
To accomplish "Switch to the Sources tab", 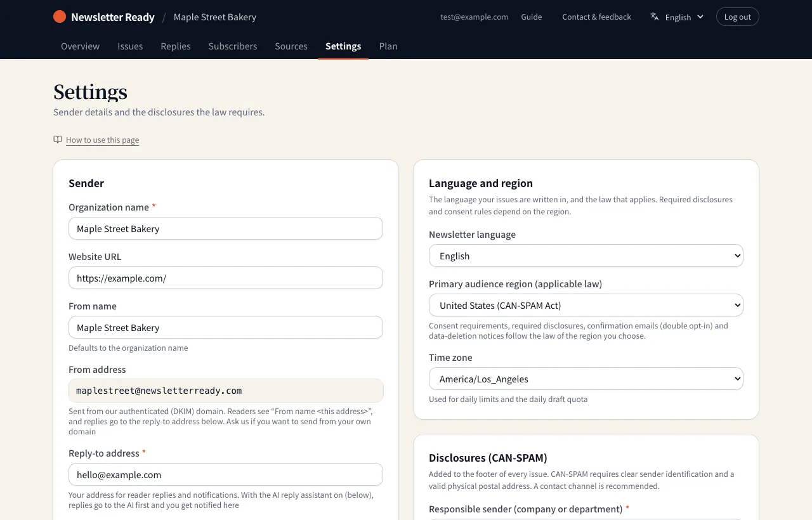I will pyautogui.click(x=291, y=46).
